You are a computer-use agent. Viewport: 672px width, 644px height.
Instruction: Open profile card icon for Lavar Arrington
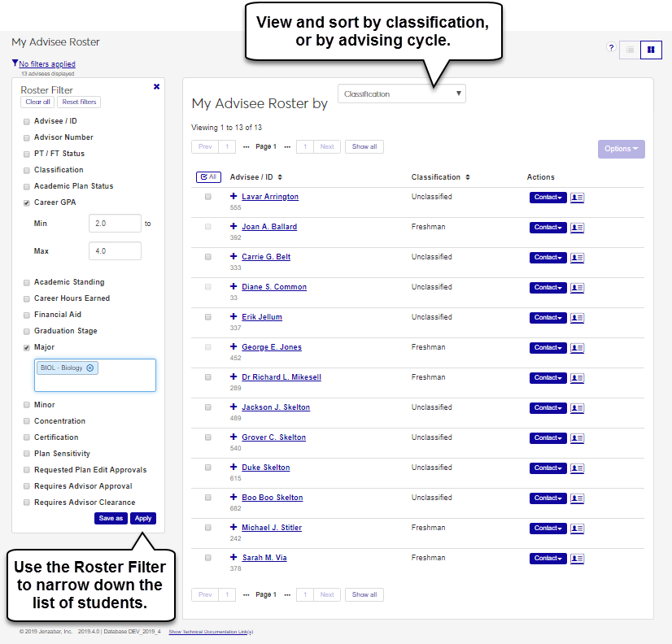(578, 198)
